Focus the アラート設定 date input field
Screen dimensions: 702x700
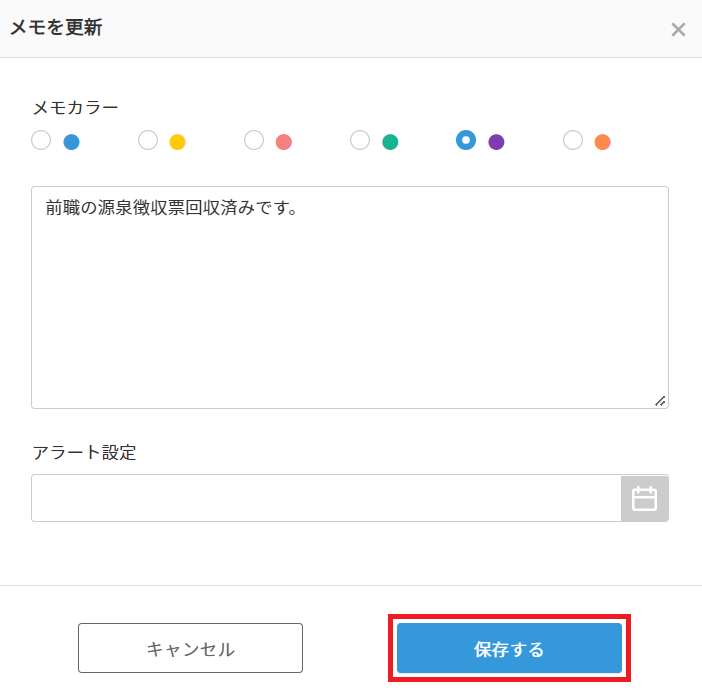[326, 498]
